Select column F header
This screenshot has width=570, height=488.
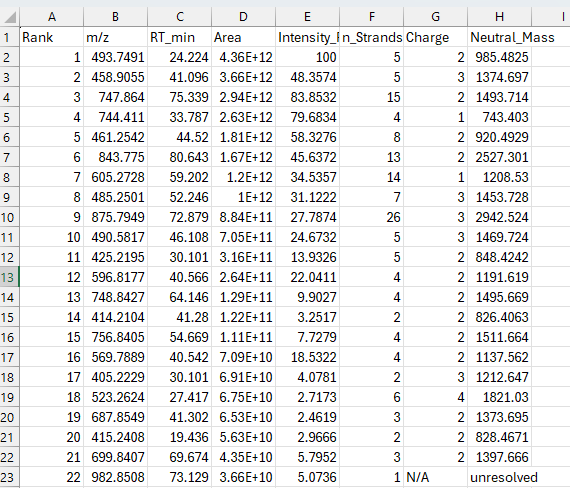pos(372,17)
